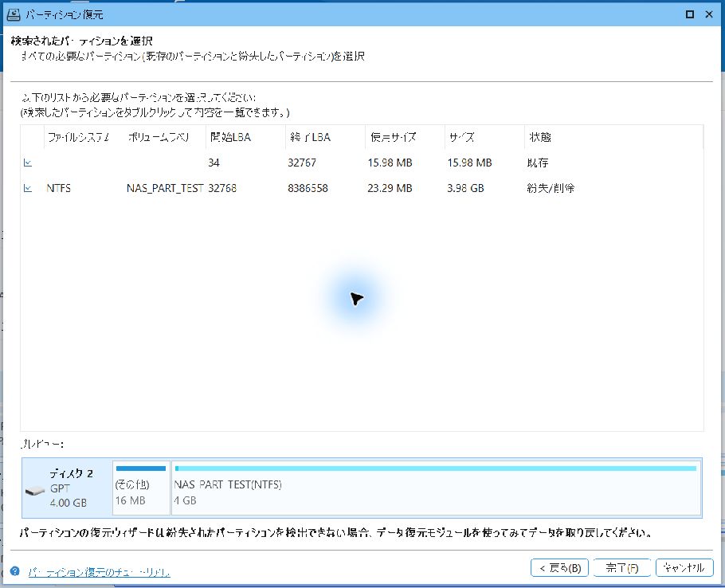Click the 23.29 MB used size cell

[x=390, y=188]
